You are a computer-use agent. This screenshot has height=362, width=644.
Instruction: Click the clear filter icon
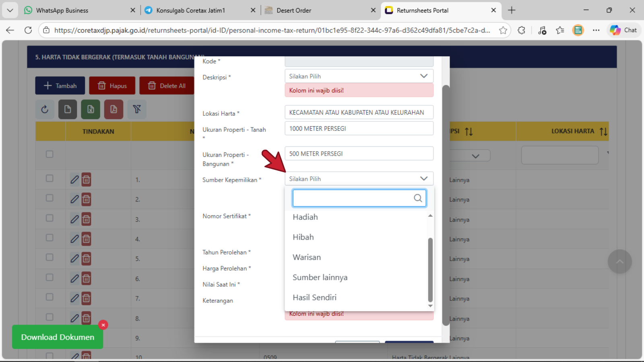click(x=137, y=109)
